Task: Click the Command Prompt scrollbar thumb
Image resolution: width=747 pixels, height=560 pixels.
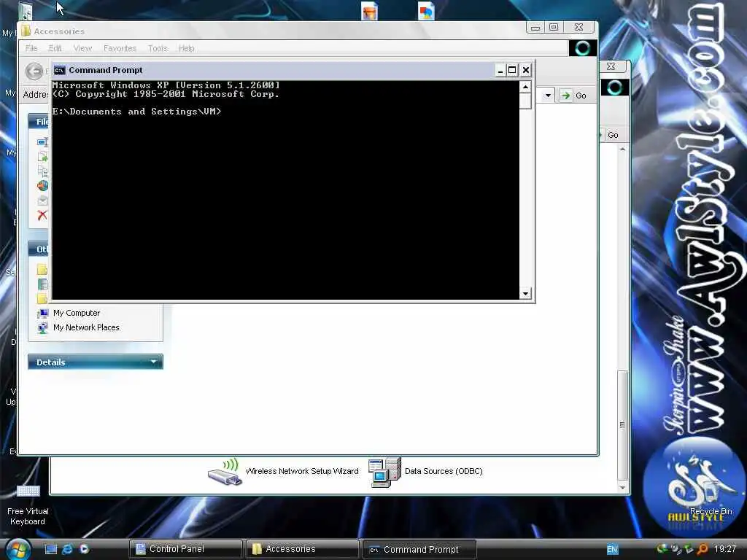Action: (x=525, y=101)
